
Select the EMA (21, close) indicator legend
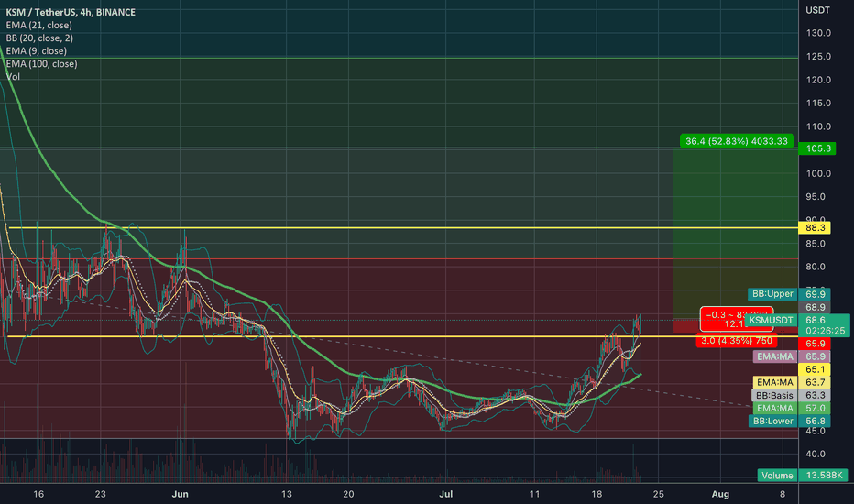(x=38, y=25)
